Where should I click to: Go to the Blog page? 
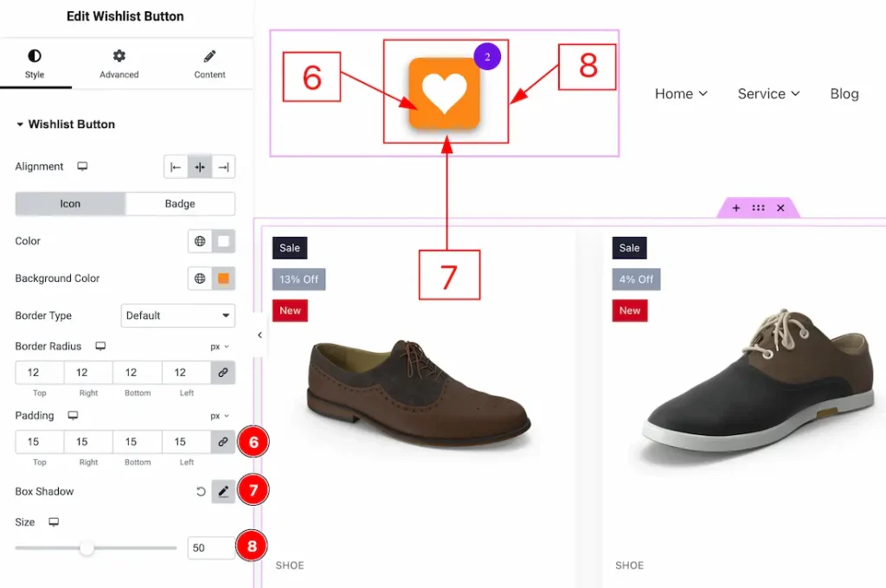pos(844,93)
